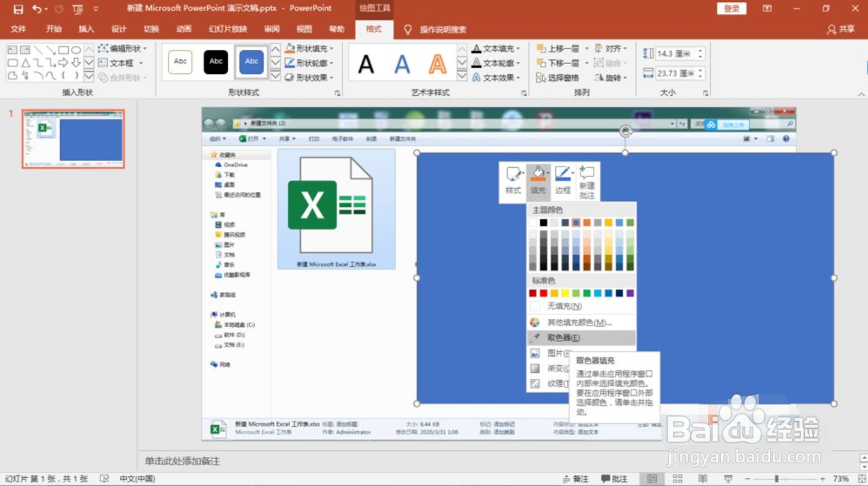Expand the shape styles gallery
This screenshot has width=868, height=486.
pyautogui.click(x=275, y=75)
